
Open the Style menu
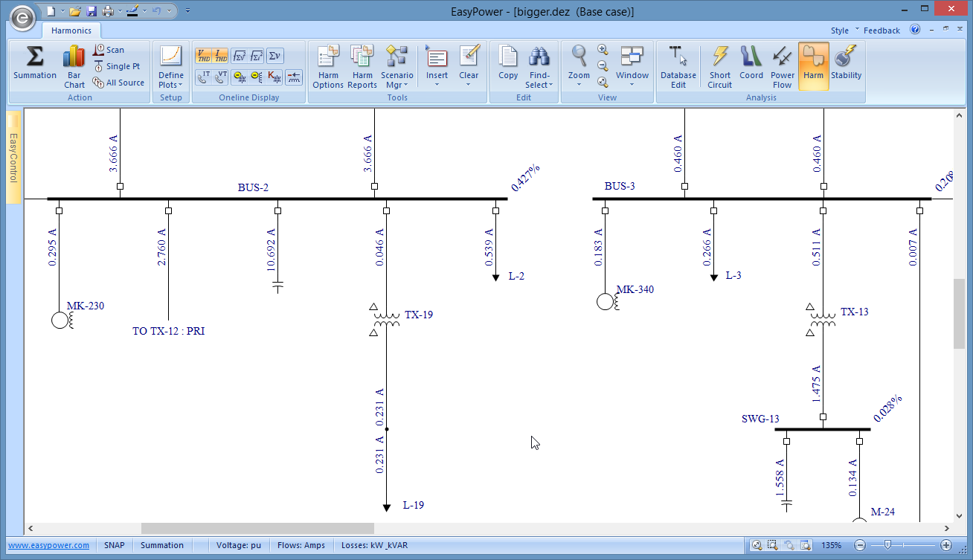840,30
